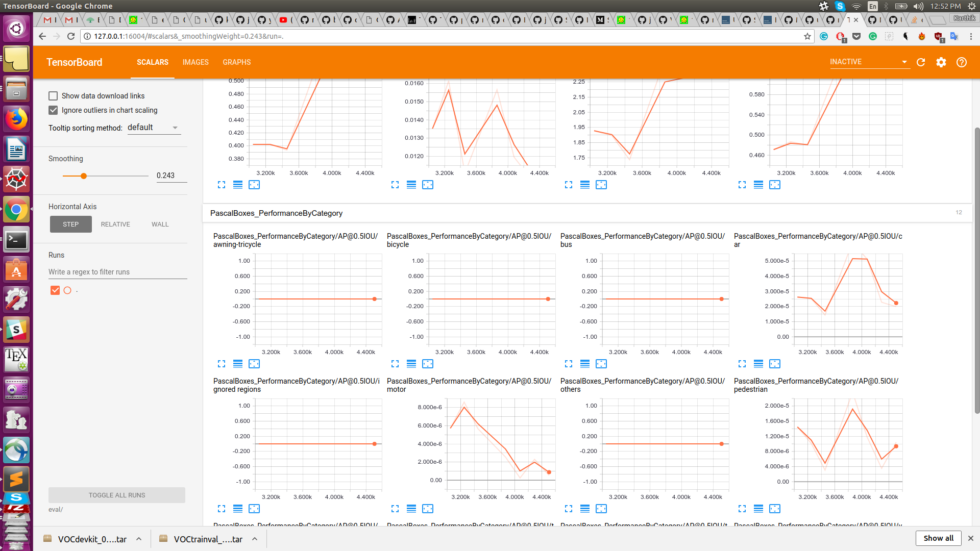Open VOCtrainval download options arrow

click(x=255, y=539)
